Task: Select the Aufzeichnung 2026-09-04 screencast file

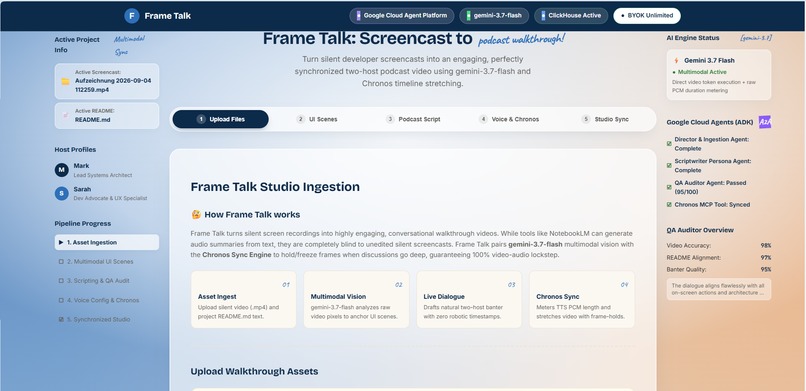Action: click(x=107, y=81)
